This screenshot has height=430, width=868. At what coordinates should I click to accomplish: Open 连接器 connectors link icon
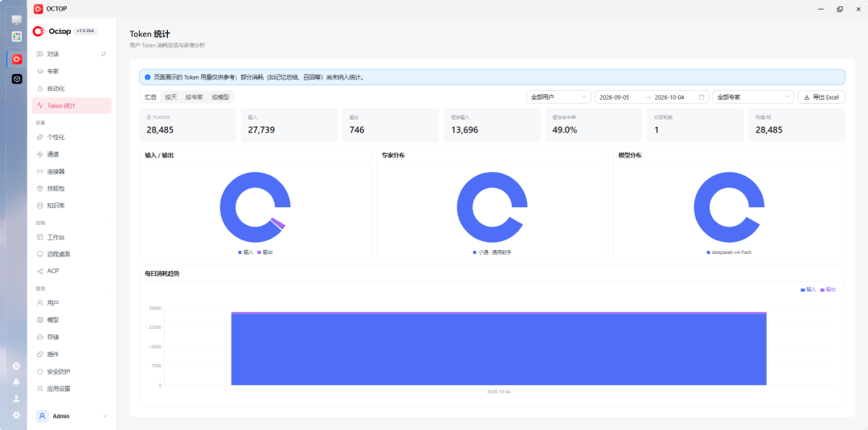[x=39, y=171]
